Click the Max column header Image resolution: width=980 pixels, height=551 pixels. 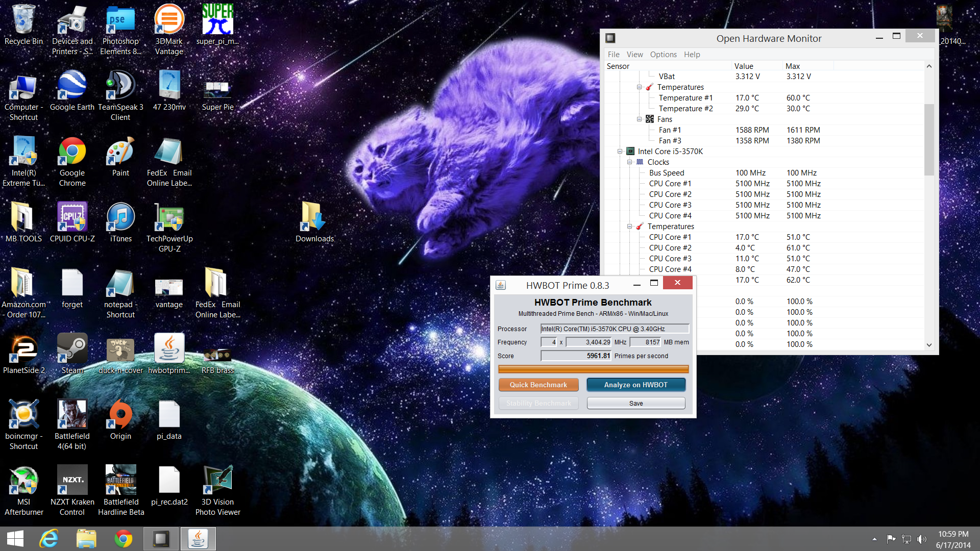(x=808, y=66)
